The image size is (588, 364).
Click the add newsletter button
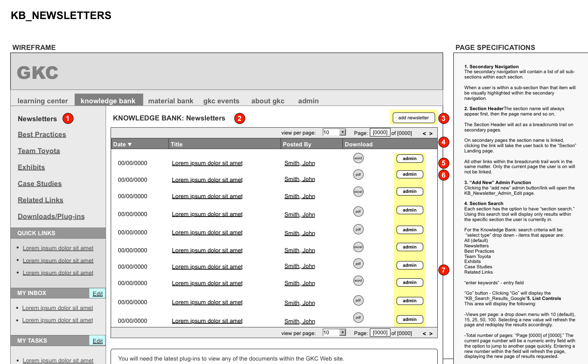point(413,118)
